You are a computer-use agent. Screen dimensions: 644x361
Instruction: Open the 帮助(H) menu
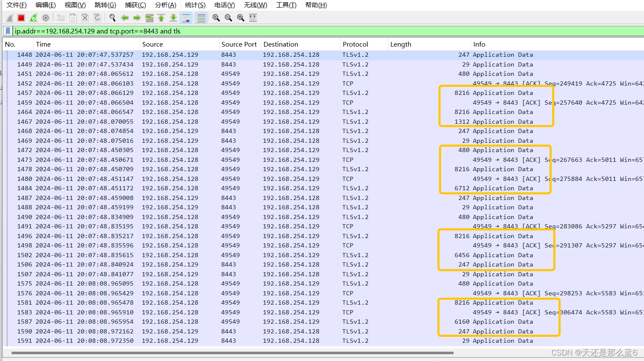pos(316,5)
